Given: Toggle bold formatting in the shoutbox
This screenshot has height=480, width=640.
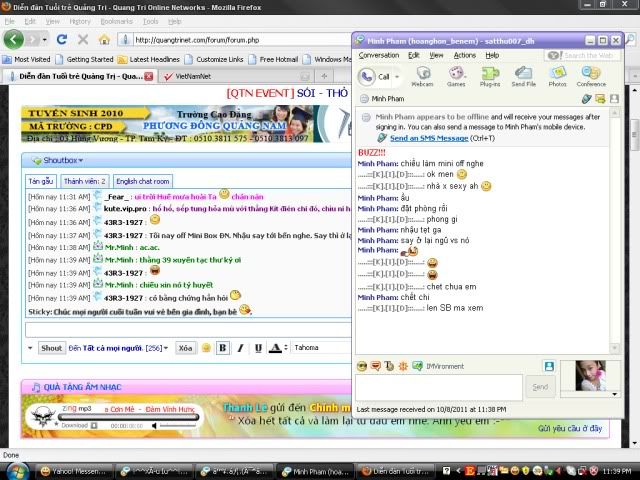Looking at the screenshot, I should pyautogui.click(x=223, y=348).
